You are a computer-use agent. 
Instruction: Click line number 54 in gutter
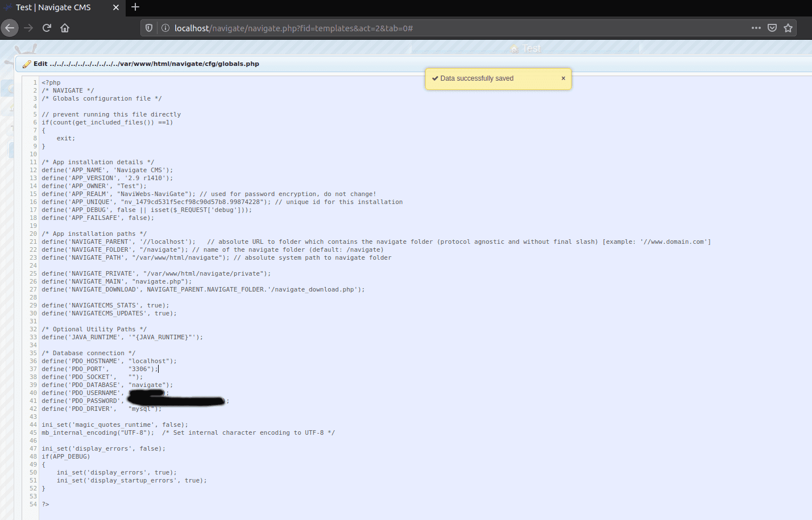pos(33,504)
